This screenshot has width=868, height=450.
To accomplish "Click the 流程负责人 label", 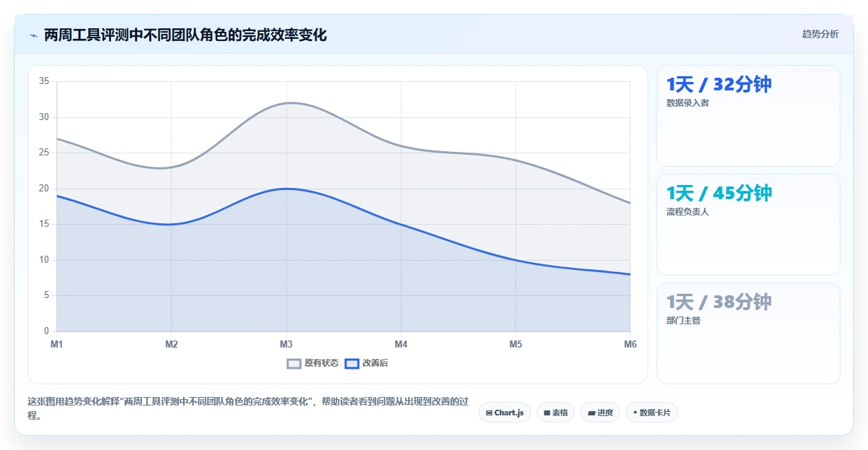I will tap(687, 211).
